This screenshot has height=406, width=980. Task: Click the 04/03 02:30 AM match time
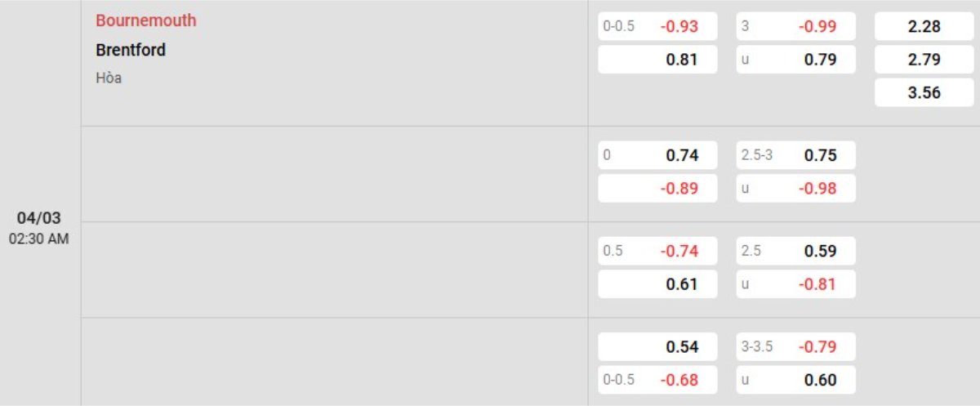coord(39,227)
